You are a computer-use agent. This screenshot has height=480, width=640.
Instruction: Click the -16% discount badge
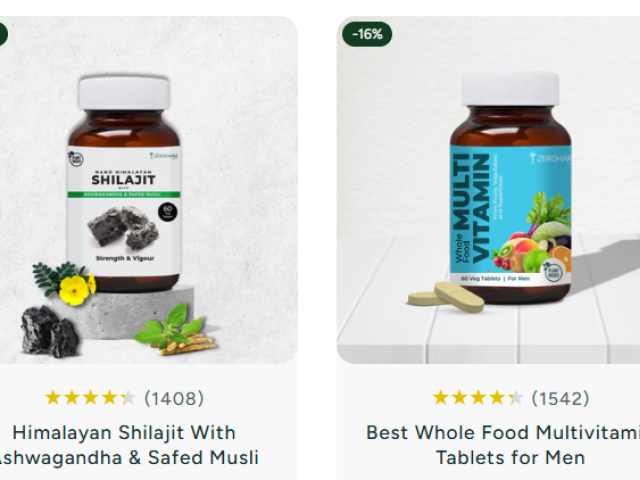tap(367, 34)
